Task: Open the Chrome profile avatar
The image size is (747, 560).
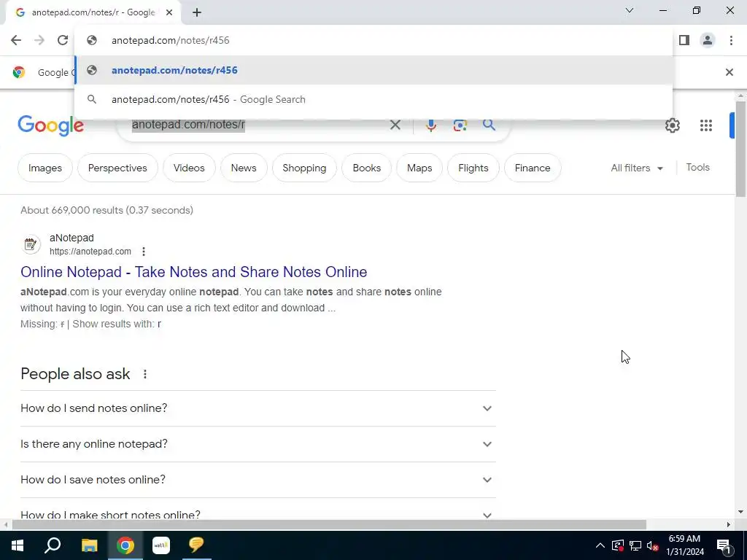Action: 708,40
